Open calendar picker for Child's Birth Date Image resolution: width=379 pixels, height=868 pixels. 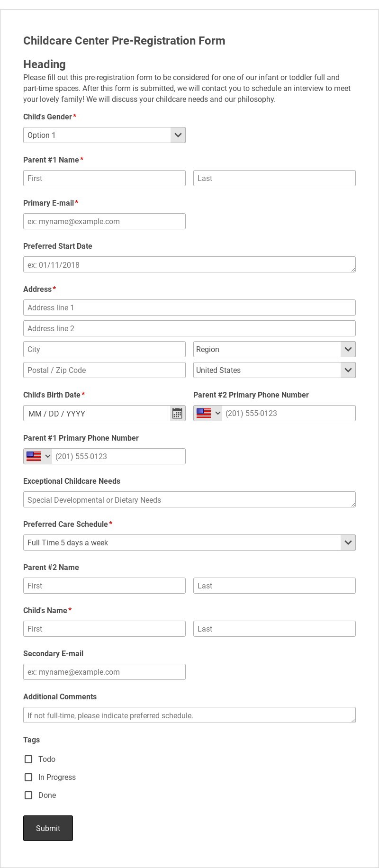[x=178, y=413]
